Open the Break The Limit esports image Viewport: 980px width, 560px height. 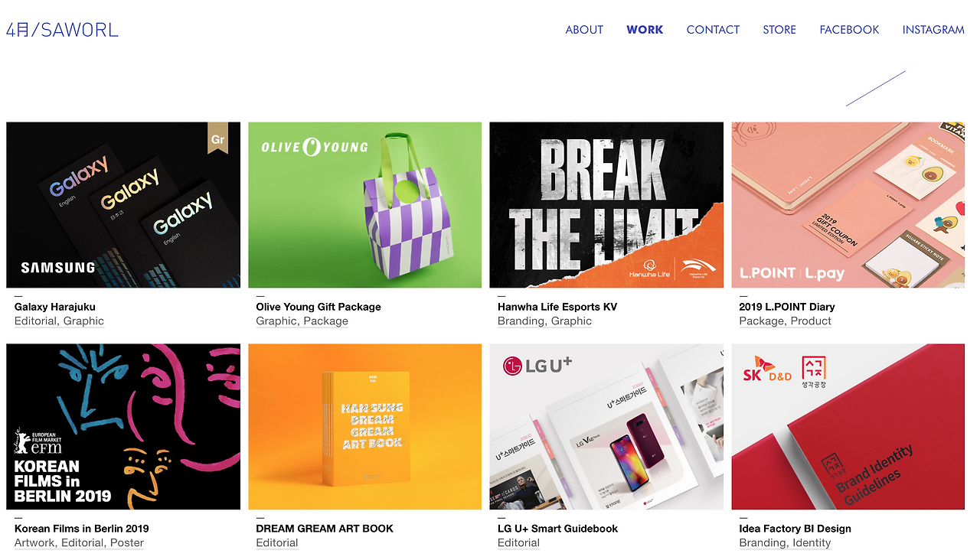(x=606, y=205)
